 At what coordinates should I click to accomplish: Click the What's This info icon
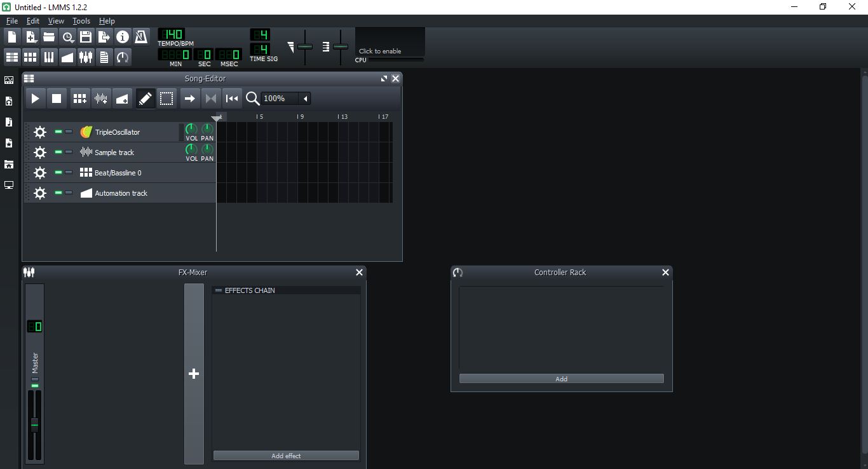pos(123,37)
